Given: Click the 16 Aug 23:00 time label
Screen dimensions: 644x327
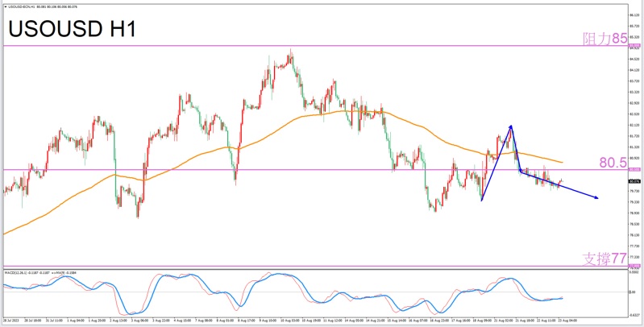Looking at the screenshot, I should click(x=439, y=320).
